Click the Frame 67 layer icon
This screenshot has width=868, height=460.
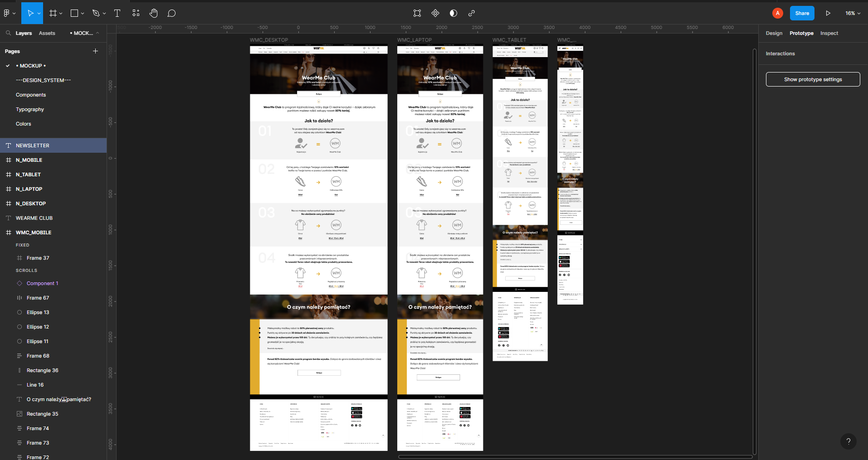20,298
